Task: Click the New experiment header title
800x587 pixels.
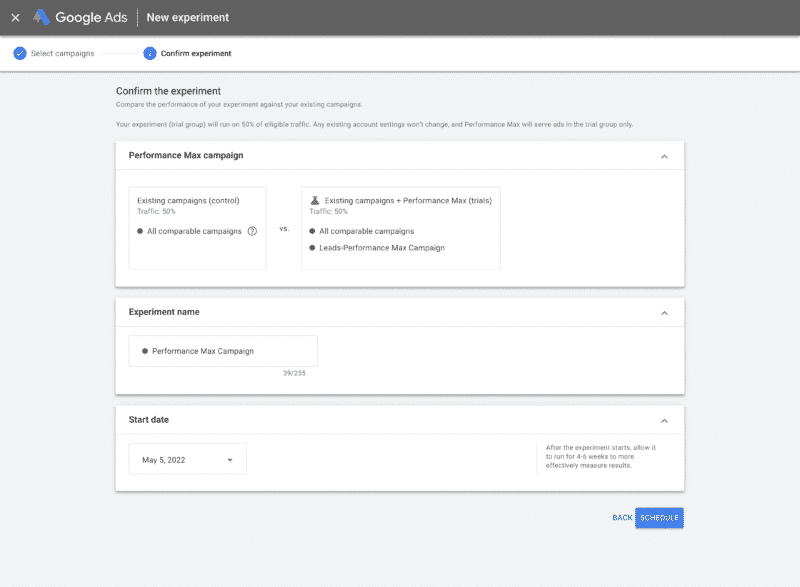Action: (187, 17)
